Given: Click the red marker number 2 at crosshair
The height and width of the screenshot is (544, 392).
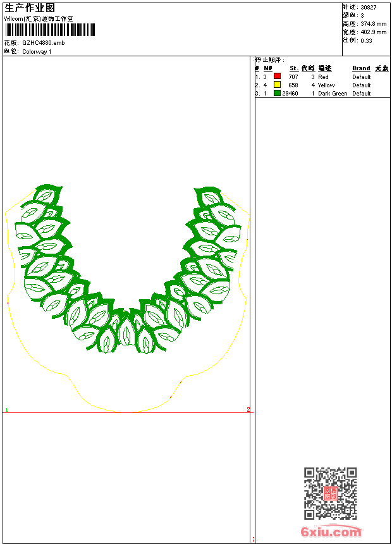Looking at the screenshot, I should (x=248, y=409).
